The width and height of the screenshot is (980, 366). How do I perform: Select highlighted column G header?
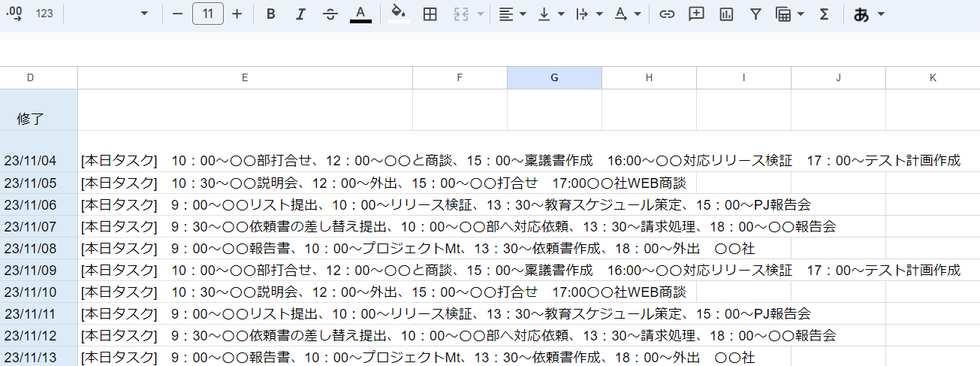[x=554, y=77]
